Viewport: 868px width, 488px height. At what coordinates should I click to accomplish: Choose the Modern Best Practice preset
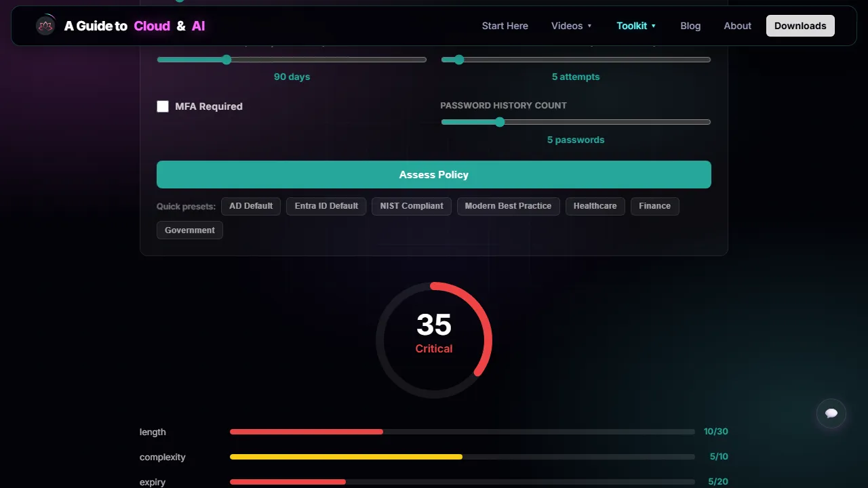pos(508,206)
